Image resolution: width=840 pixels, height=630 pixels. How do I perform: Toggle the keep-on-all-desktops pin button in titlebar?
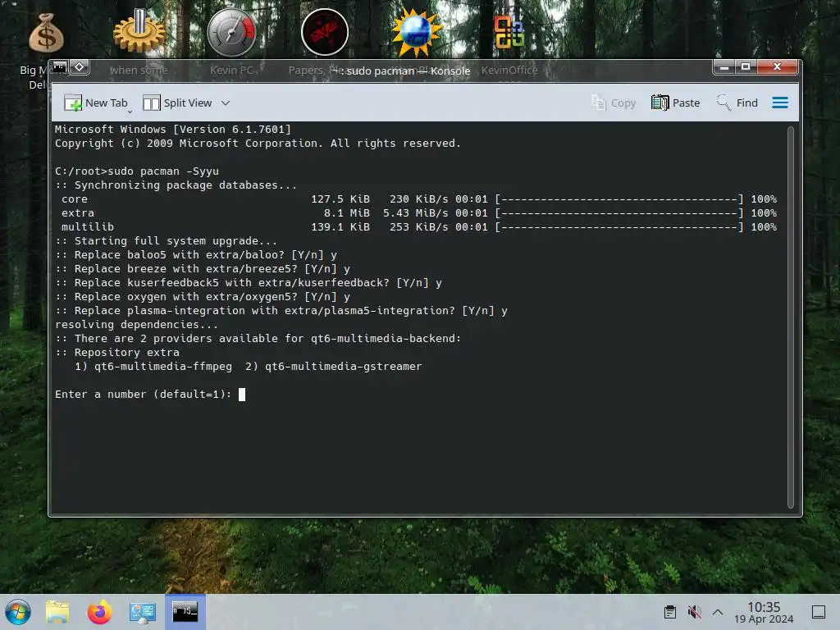coord(80,67)
